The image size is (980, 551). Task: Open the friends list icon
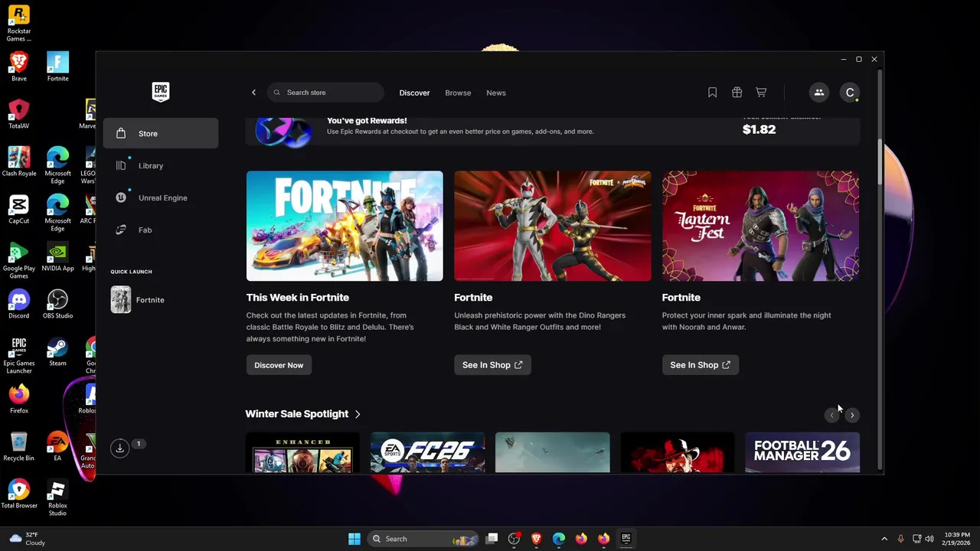click(x=819, y=93)
